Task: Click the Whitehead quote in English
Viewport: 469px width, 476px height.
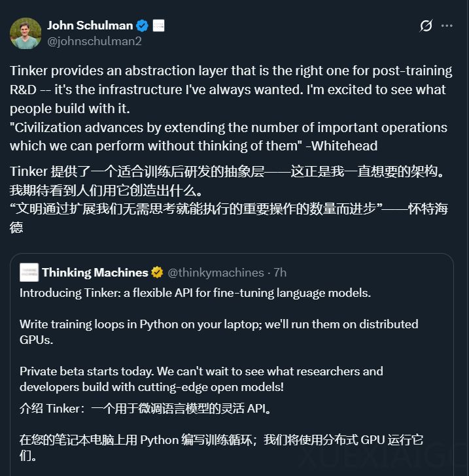Action: click(228, 137)
